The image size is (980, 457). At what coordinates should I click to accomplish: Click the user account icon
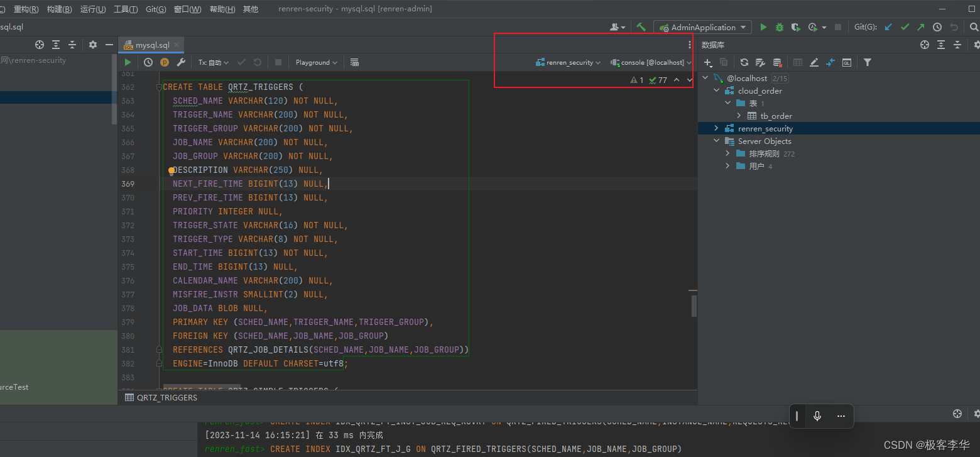[618, 27]
